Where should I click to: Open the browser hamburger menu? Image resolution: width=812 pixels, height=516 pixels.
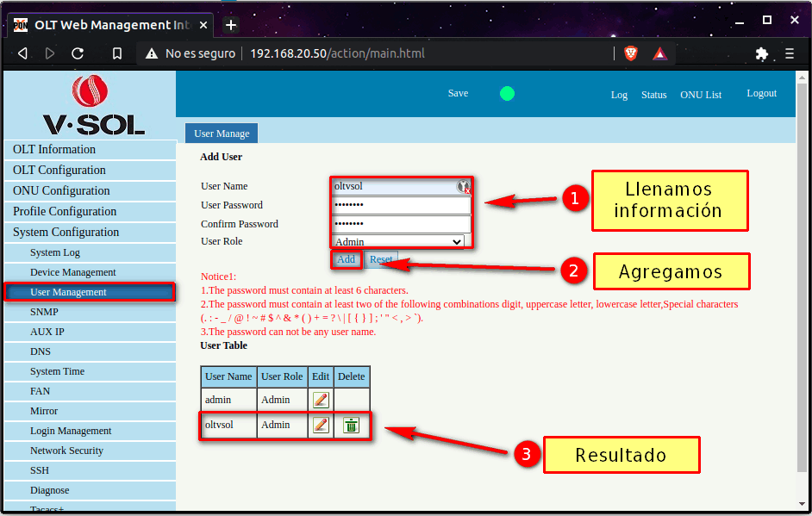tap(790, 53)
